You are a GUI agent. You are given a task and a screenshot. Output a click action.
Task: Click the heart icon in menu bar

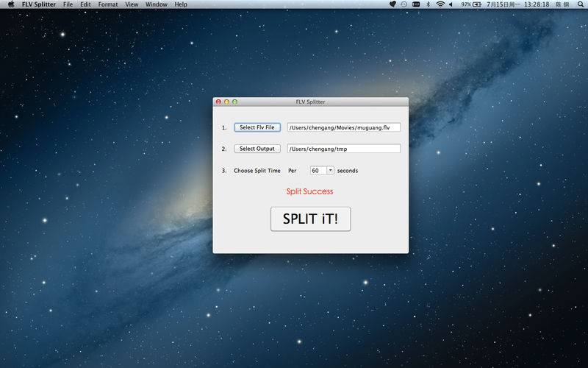[x=392, y=4]
